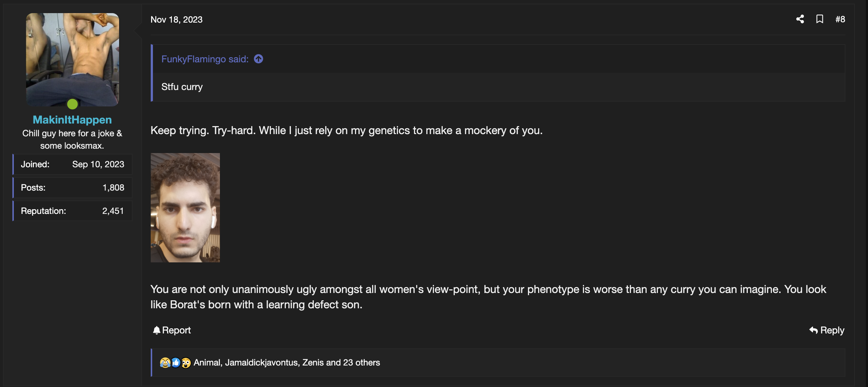Jump to quoted post via up-arrow icon

click(259, 59)
